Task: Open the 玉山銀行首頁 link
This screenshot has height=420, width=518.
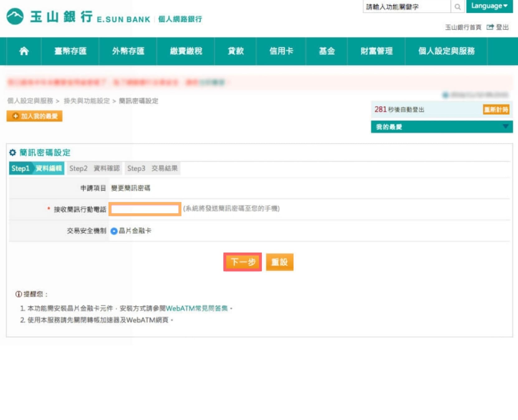Action: 463,27
